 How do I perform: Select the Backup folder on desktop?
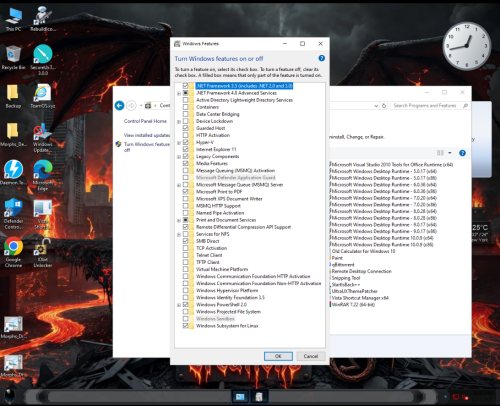(x=13, y=96)
